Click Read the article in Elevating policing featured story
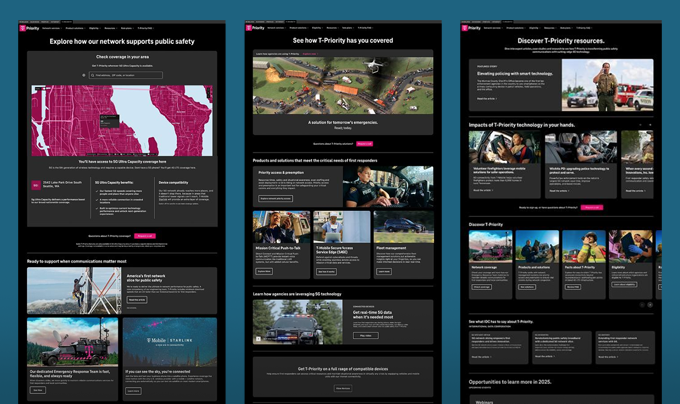 [x=487, y=98]
